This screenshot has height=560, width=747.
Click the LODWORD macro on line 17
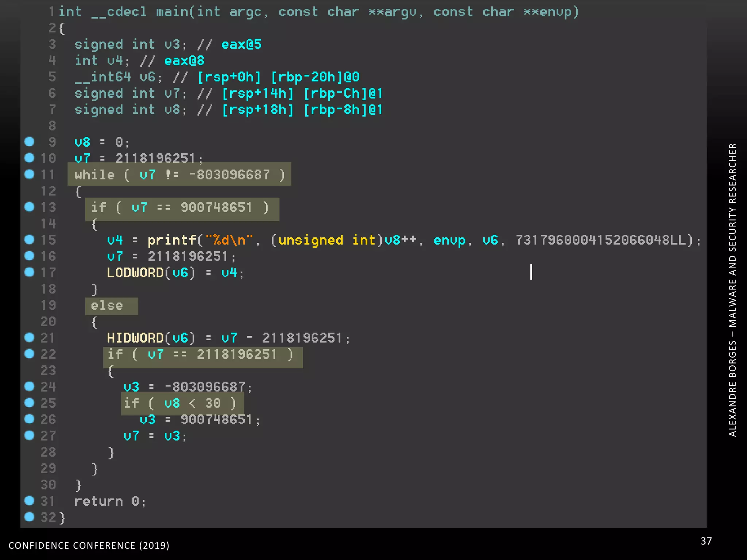[x=135, y=273]
